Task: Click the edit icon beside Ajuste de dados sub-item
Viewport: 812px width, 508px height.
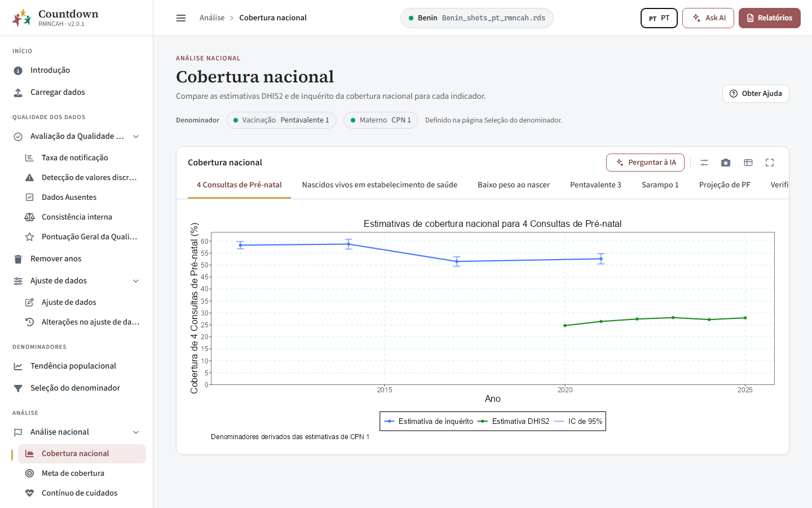Action: click(x=29, y=303)
